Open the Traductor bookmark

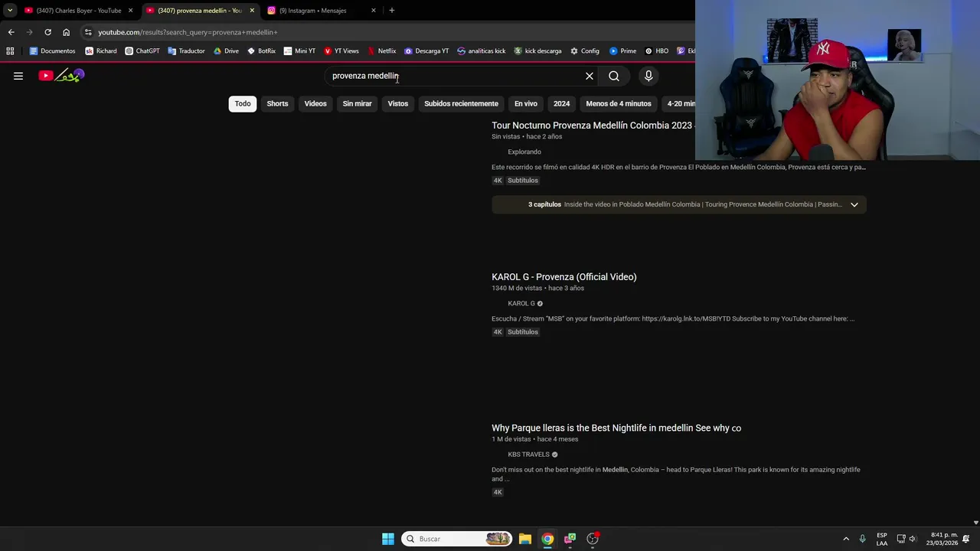pos(186,51)
